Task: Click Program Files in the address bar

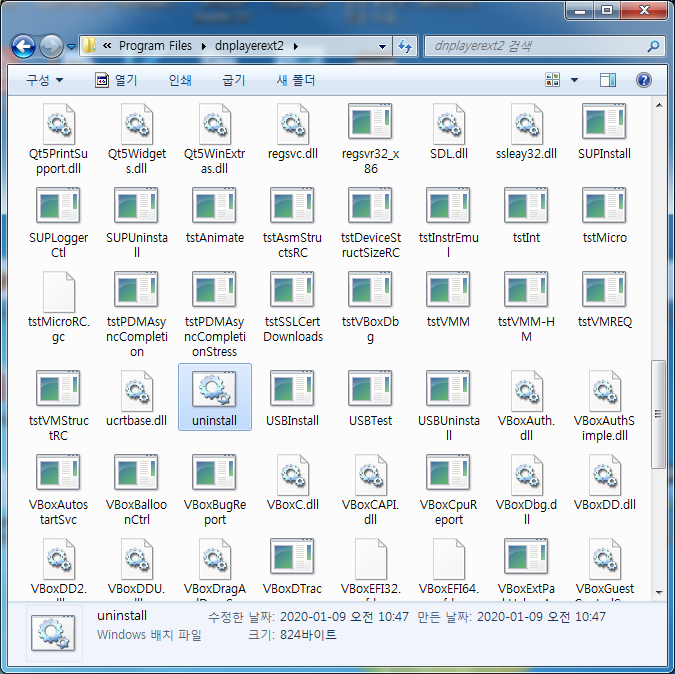Action: pos(155,46)
